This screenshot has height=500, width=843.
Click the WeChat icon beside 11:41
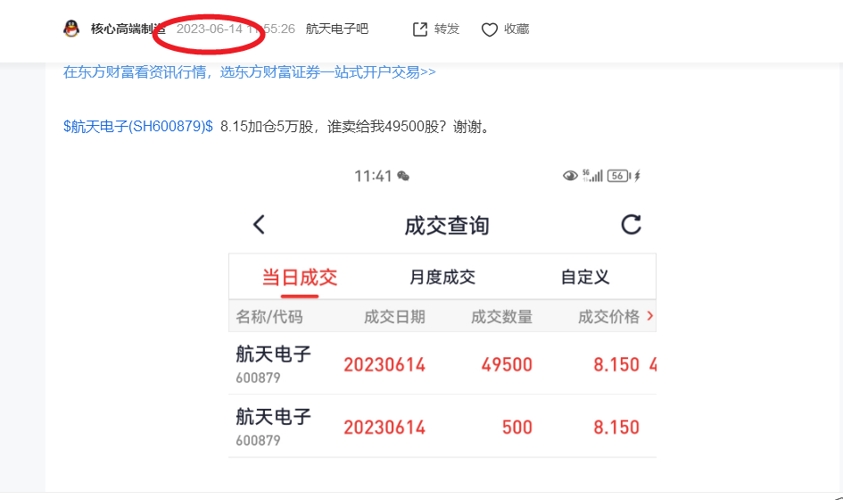click(403, 176)
